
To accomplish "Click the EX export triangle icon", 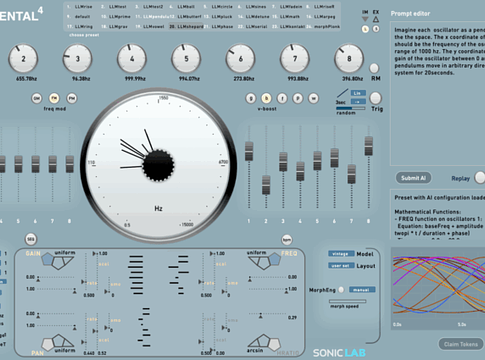I will [x=376, y=19].
